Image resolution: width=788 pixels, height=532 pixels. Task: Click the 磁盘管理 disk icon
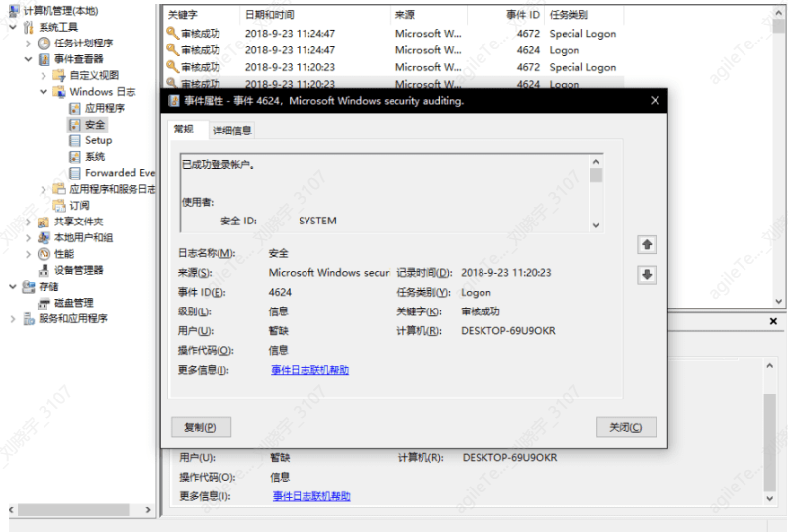tap(44, 303)
